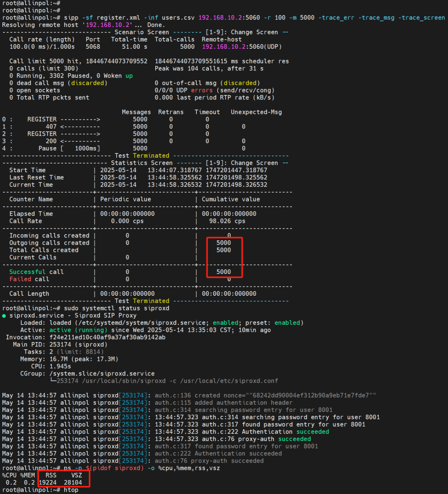Click the '-trace_msg' flag
448x494 pixels.
click(376, 18)
